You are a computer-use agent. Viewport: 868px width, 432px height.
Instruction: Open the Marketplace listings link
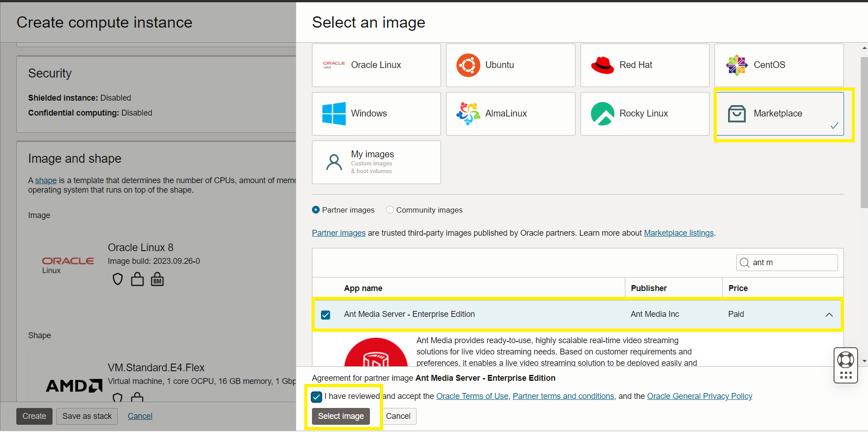[679, 233]
